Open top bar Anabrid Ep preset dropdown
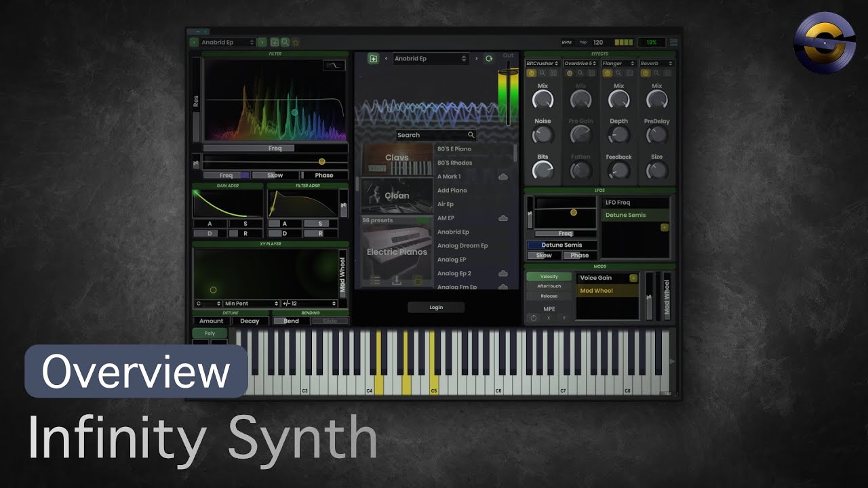 (228, 42)
